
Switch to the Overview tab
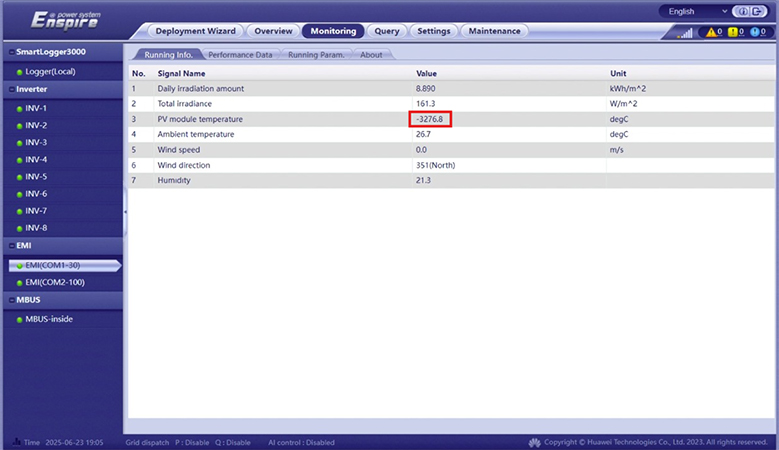272,31
